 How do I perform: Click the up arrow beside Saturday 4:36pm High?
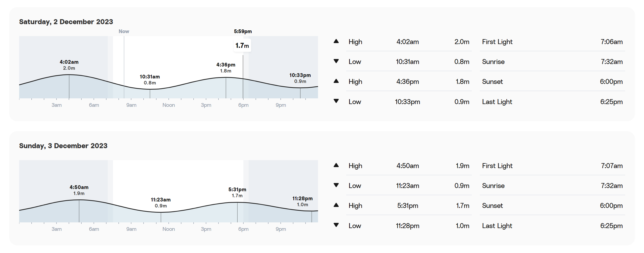tap(336, 81)
